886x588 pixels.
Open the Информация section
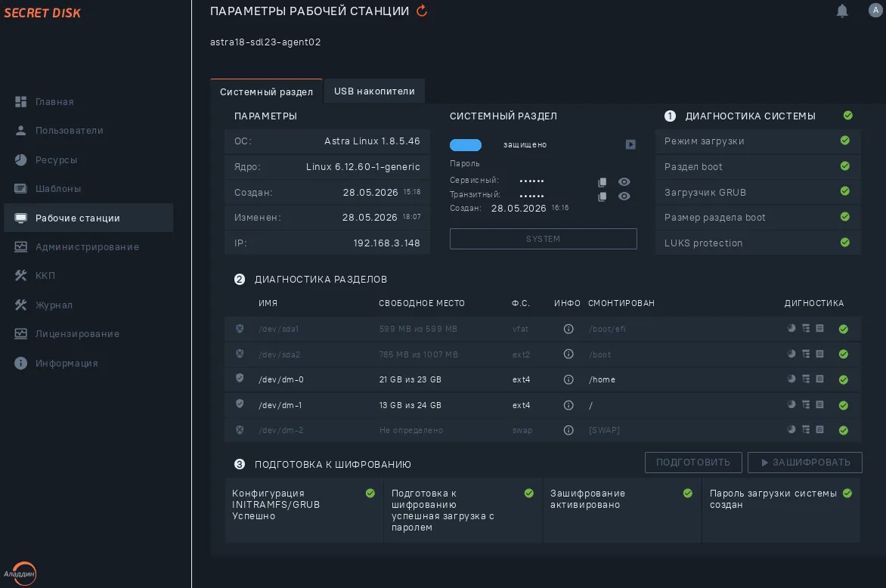point(56,364)
